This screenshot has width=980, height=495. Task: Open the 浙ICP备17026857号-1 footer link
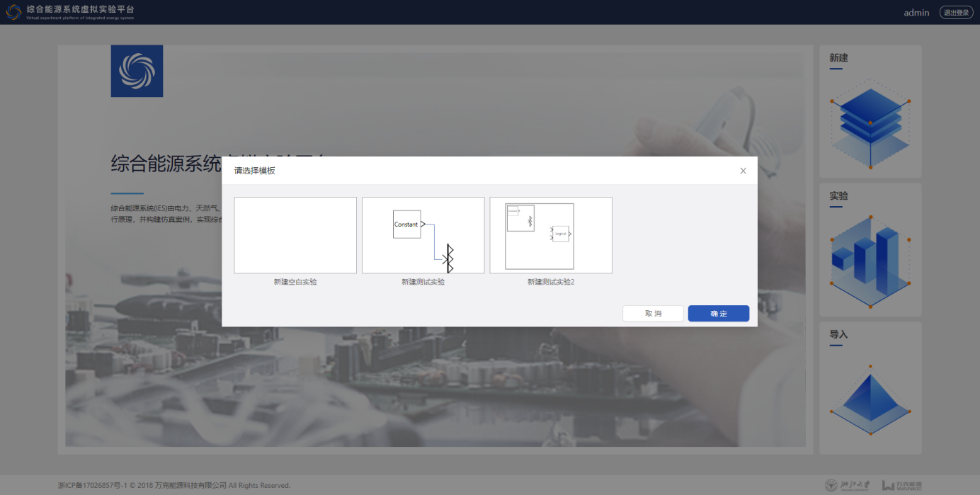coord(92,485)
